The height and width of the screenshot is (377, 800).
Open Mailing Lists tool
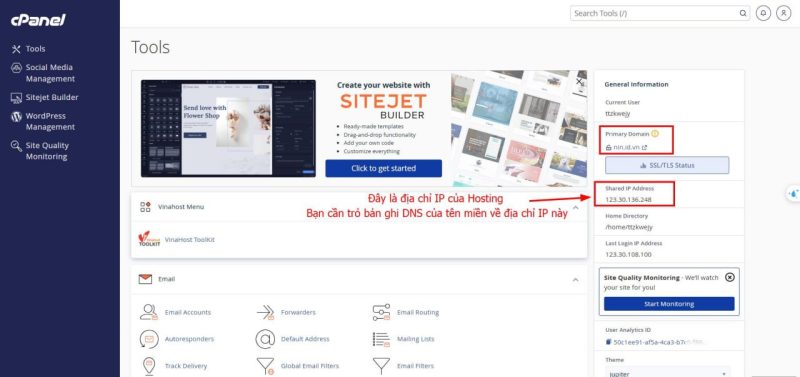tap(414, 339)
